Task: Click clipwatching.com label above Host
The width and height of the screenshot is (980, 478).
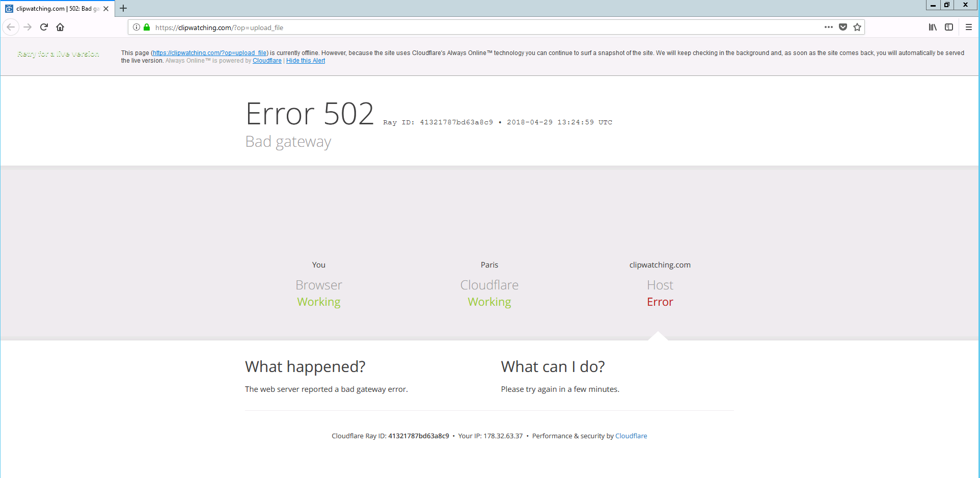Action: tap(660, 265)
